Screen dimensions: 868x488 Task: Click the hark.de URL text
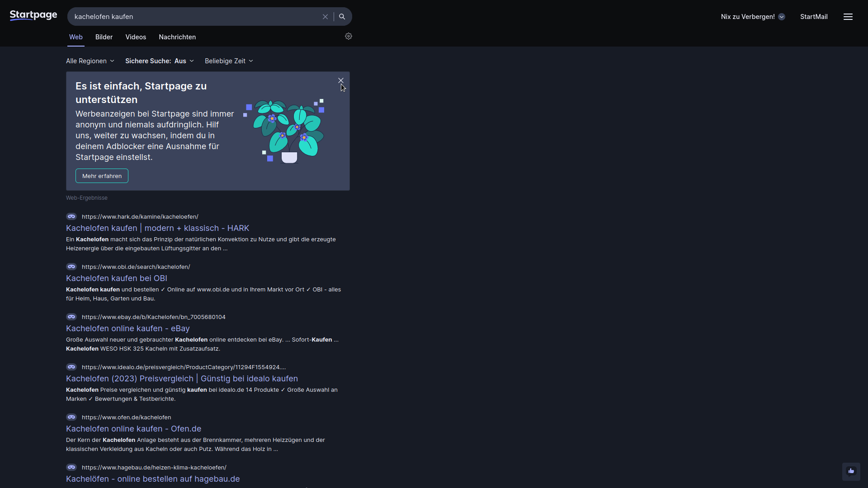140,217
